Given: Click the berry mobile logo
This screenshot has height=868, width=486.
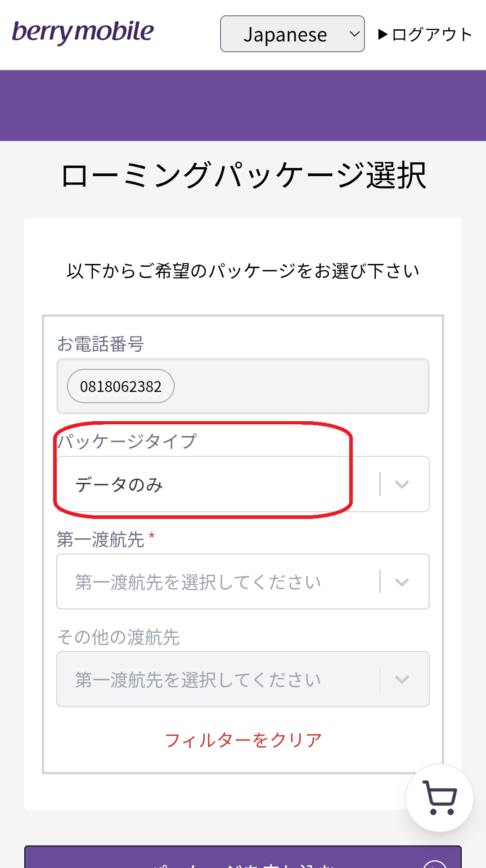Looking at the screenshot, I should tap(83, 32).
